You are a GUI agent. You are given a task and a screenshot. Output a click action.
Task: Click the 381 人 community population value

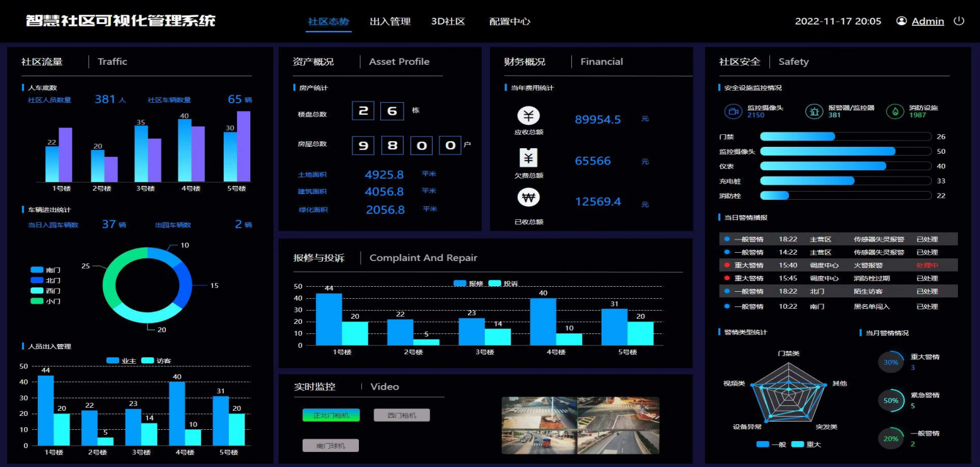click(110, 100)
